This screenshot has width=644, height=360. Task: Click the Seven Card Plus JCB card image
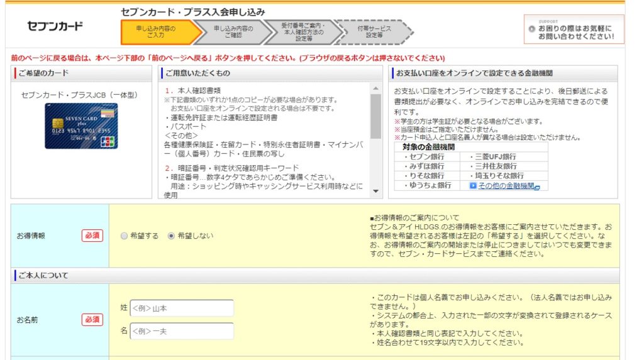pyautogui.click(x=81, y=126)
